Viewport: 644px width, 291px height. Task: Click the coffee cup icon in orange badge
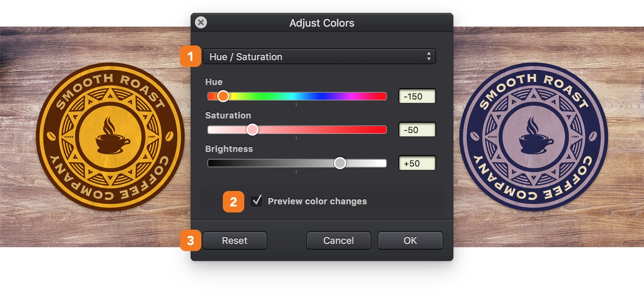[111, 135]
